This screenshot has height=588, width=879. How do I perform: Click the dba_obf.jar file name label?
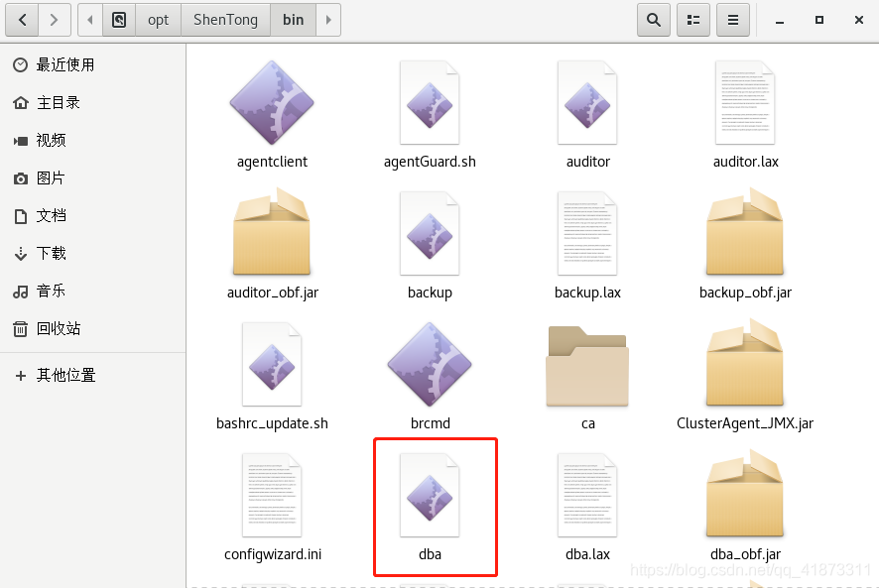click(x=745, y=554)
